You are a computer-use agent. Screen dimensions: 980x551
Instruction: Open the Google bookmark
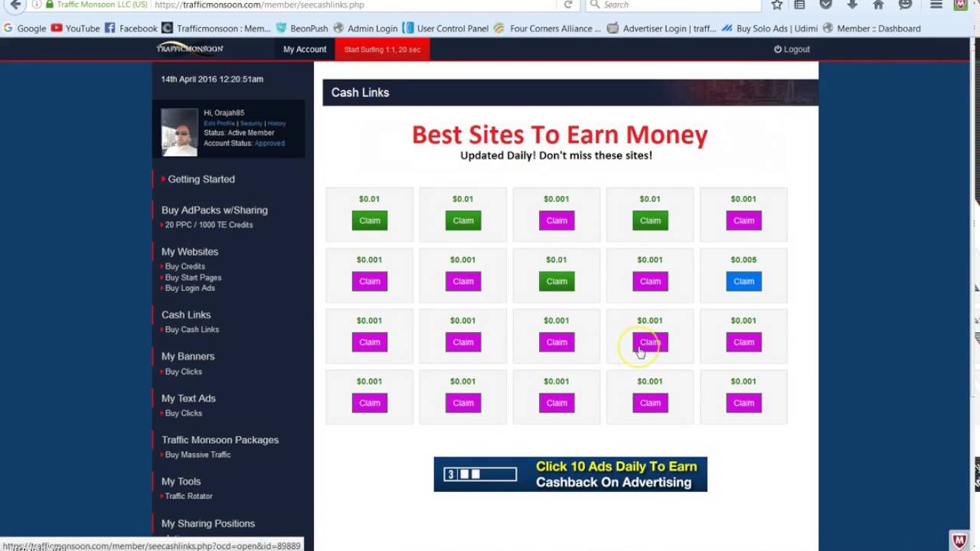click(24, 28)
